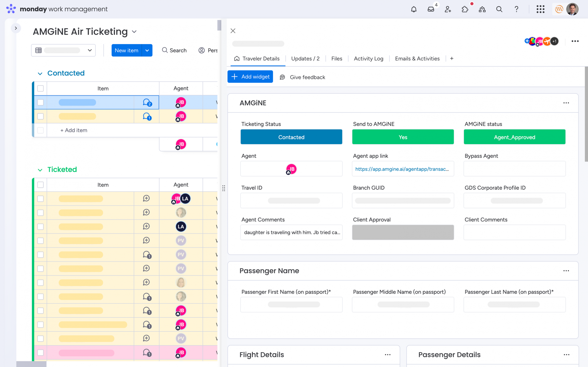Image resolution: width=588 pixels, height=367 pixels.
Task: Open Passenger Details widget options menu
Action: [566, 355]
